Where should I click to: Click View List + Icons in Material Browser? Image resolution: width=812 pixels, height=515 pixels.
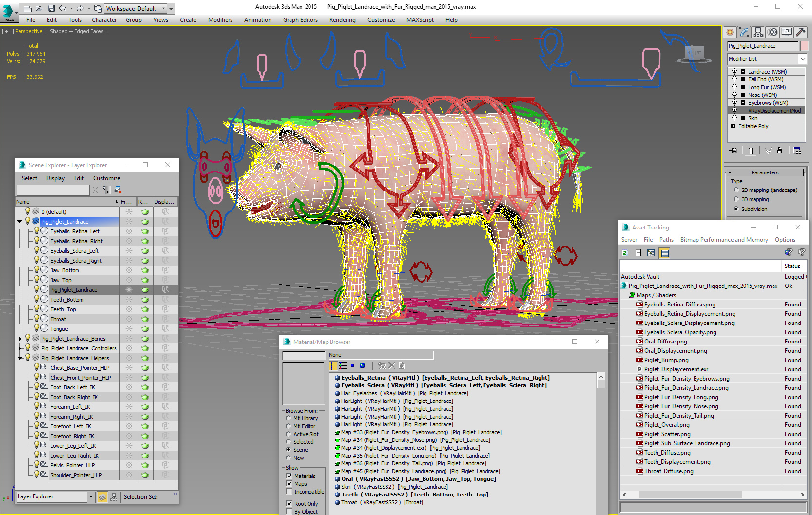[343, 366]
